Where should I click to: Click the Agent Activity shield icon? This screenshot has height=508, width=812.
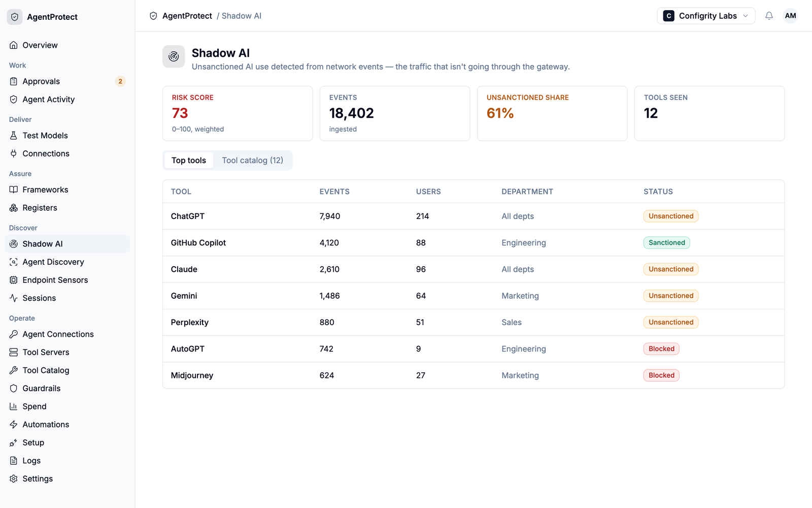14,100
